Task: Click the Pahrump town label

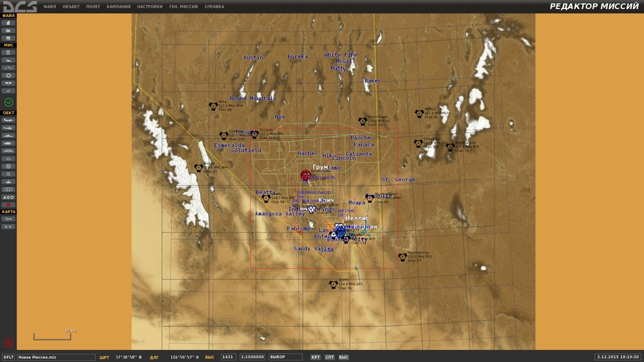Action: 299,229
